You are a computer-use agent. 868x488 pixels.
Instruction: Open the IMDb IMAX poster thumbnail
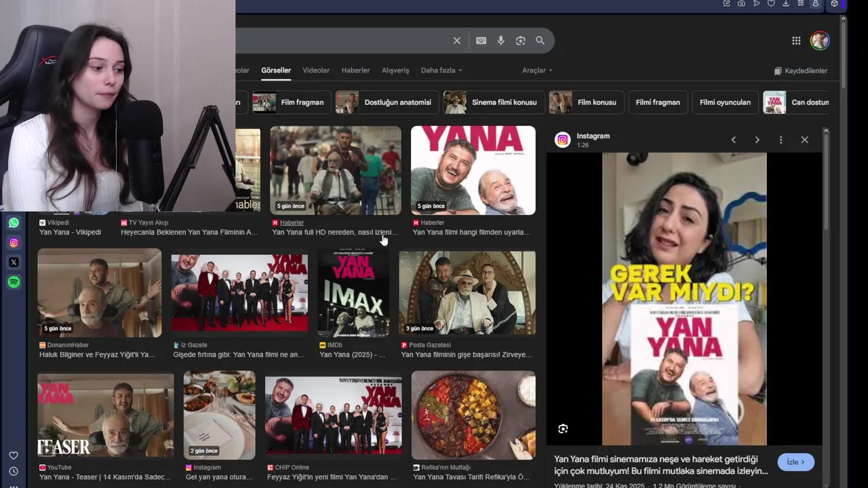[353, 293]
